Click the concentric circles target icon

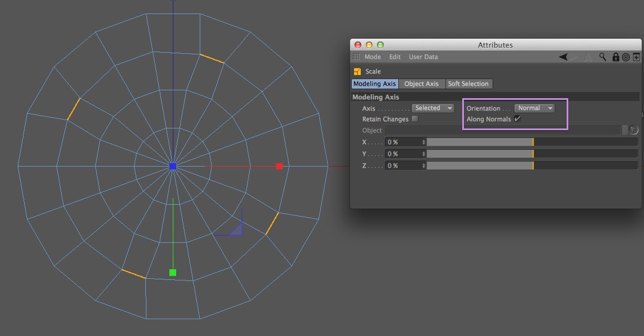[x=626, y=57]
